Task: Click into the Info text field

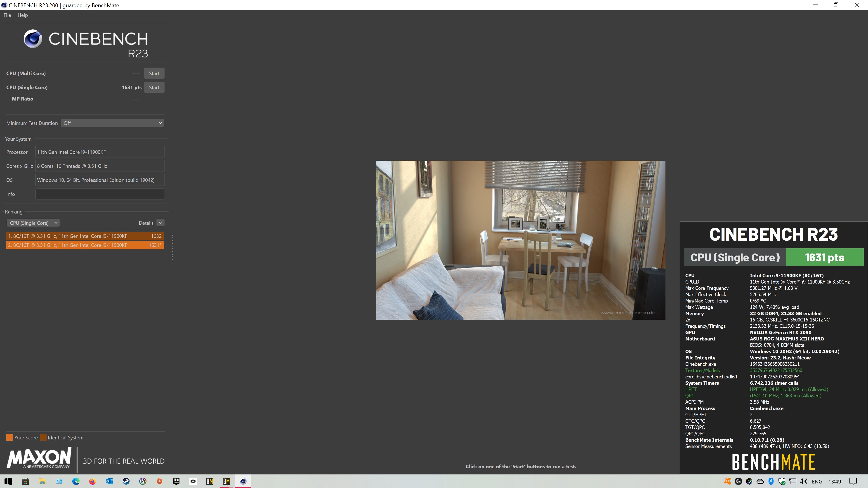Action: (100, 194)
